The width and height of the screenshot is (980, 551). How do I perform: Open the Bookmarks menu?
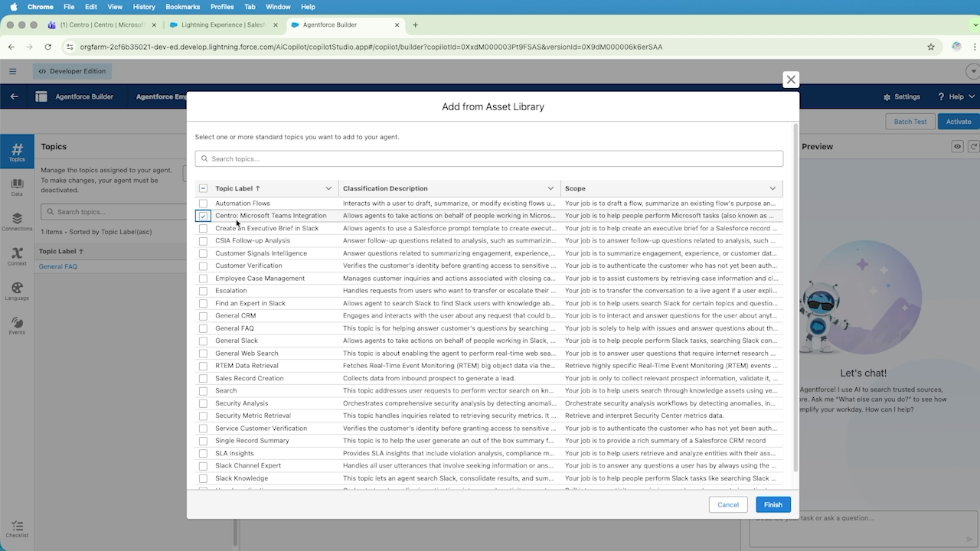click(183, 7)
